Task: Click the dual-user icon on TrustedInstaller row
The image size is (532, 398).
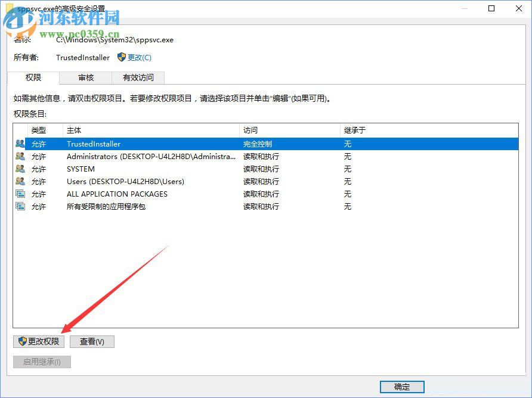Action: pyautogui.click(x=20, y=144)
